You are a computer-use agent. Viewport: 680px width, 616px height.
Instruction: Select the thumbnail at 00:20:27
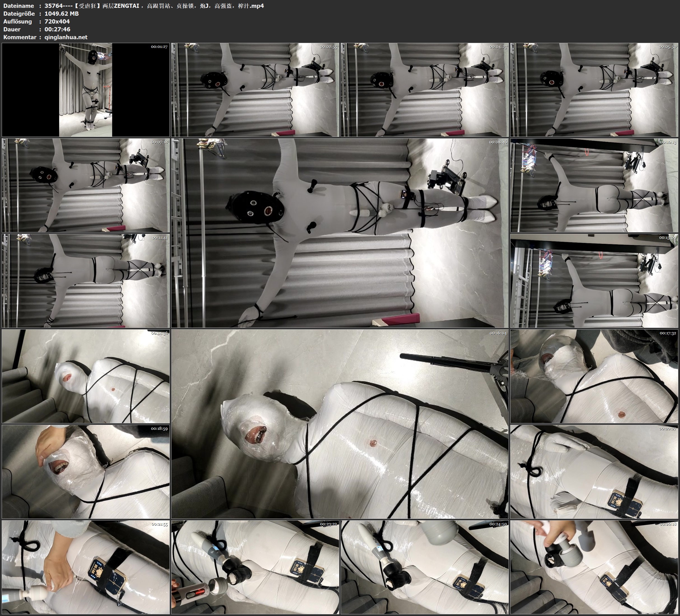[x=594, y=472]
